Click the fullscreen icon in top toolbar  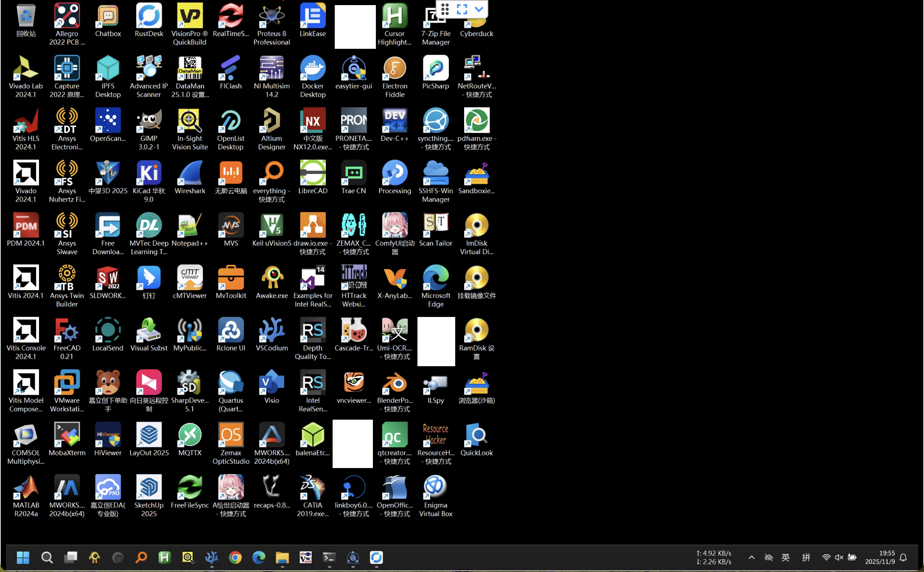click(x=462, y=9)
